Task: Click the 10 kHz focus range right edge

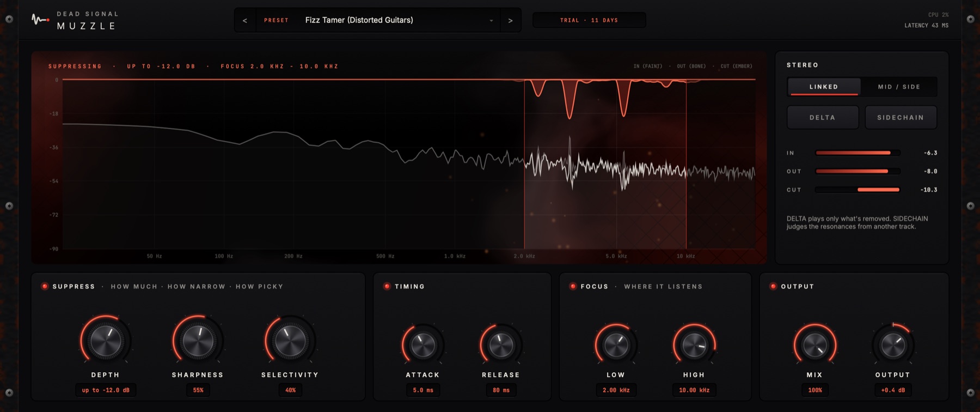Action: pyautogui.click(x=686, y=163)
